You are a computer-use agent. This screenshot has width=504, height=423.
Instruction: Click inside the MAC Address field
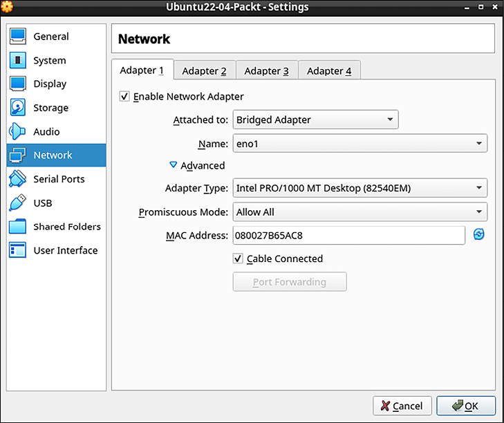348,235
